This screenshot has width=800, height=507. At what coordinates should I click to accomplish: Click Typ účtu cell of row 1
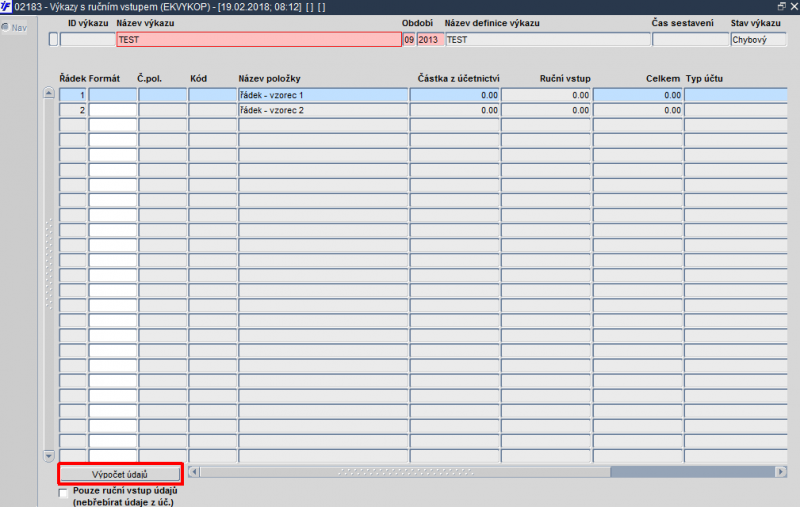click(x=736, y=95)
